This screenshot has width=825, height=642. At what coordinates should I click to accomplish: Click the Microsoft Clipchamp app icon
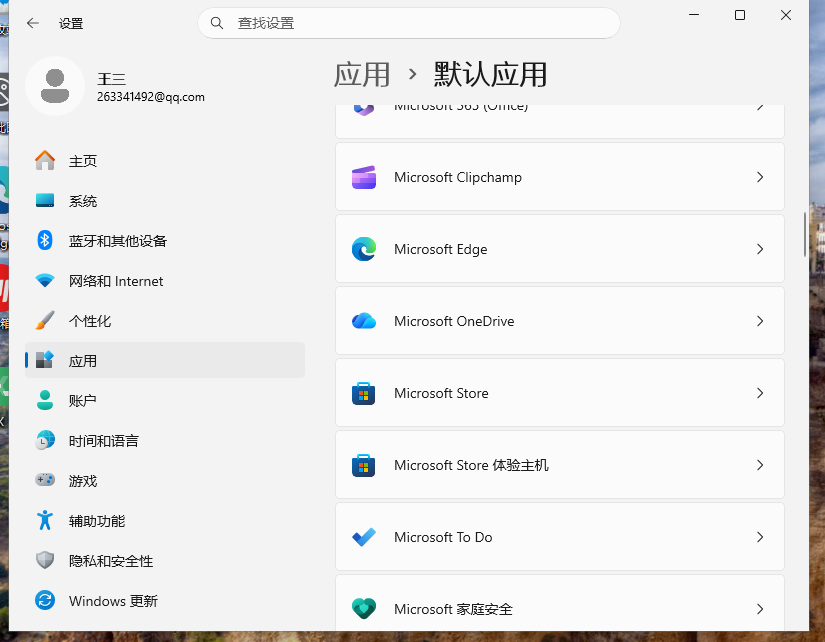pos(364,177)
